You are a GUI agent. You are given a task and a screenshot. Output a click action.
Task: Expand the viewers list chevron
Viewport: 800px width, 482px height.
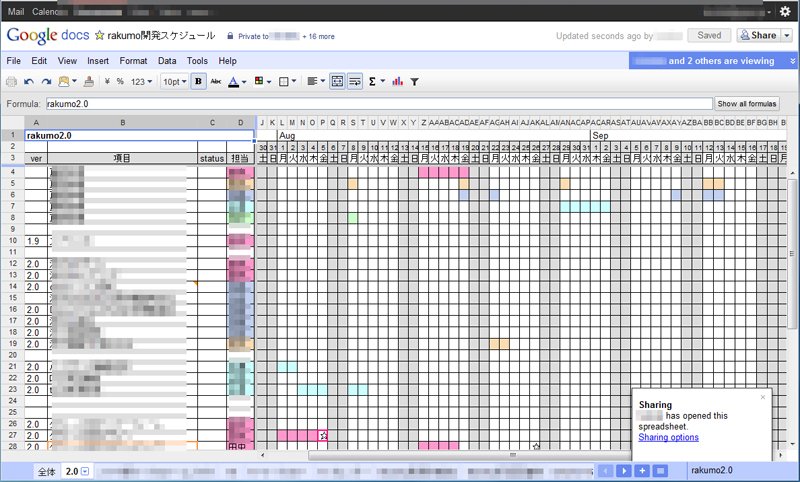792,61
